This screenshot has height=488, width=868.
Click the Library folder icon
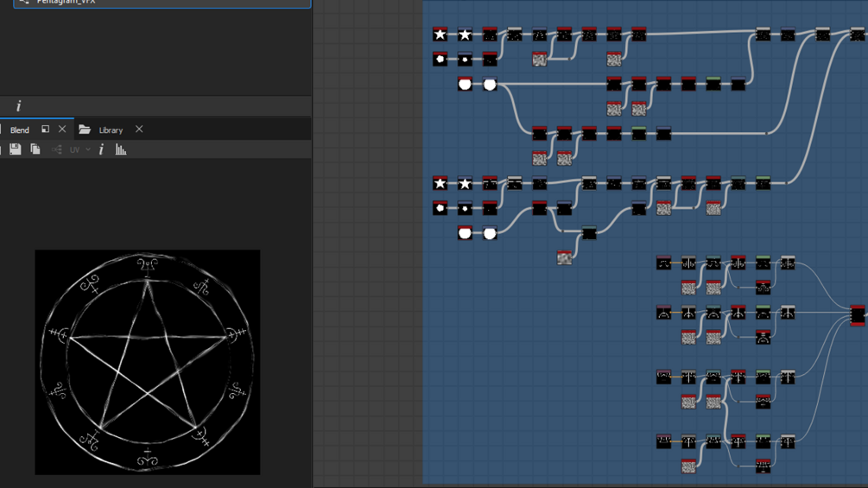tap(84, 130)
